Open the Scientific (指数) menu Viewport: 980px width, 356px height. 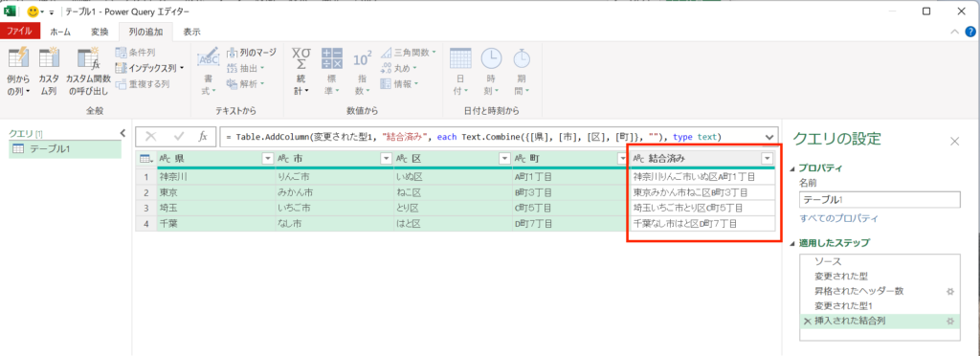pos(363,72)
